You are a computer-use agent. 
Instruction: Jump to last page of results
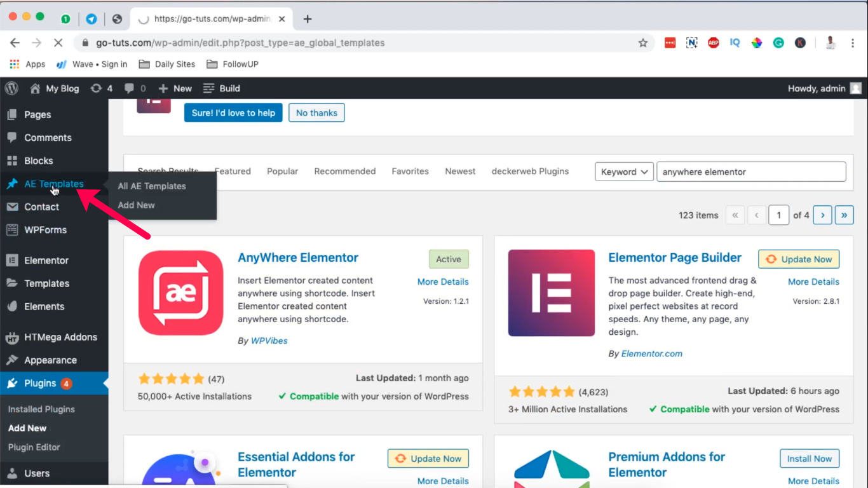[x=844, y=215]
